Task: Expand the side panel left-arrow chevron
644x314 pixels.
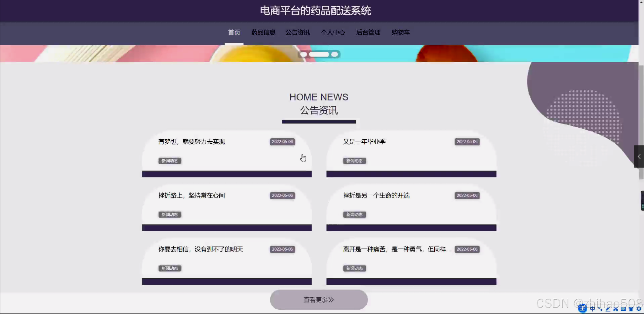Action: [639, 156]
